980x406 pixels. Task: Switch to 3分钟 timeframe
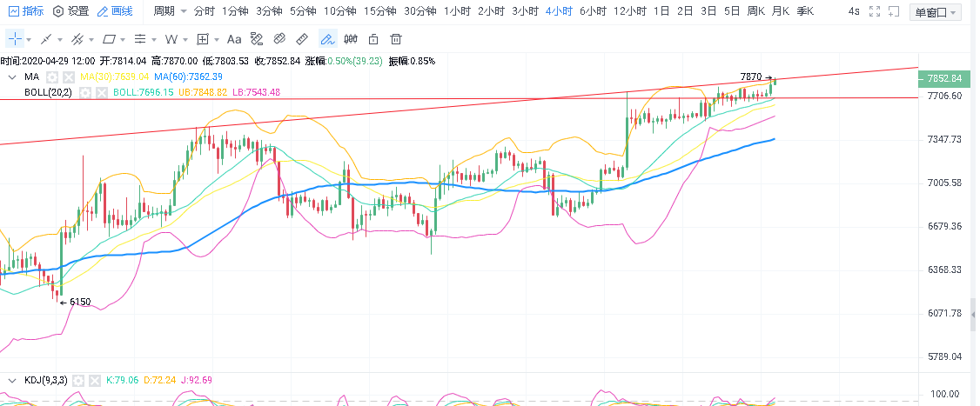click(269, 10)
